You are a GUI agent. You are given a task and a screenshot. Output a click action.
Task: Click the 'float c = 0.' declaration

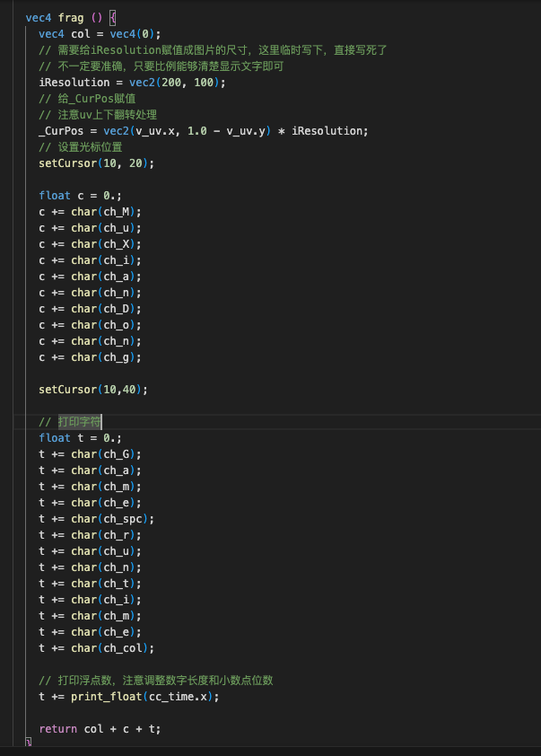point(76,195)
